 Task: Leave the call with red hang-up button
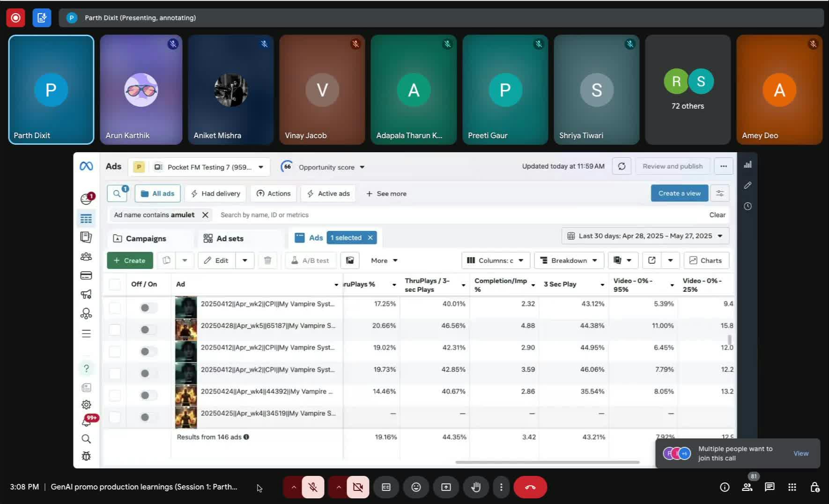[530, 487]
